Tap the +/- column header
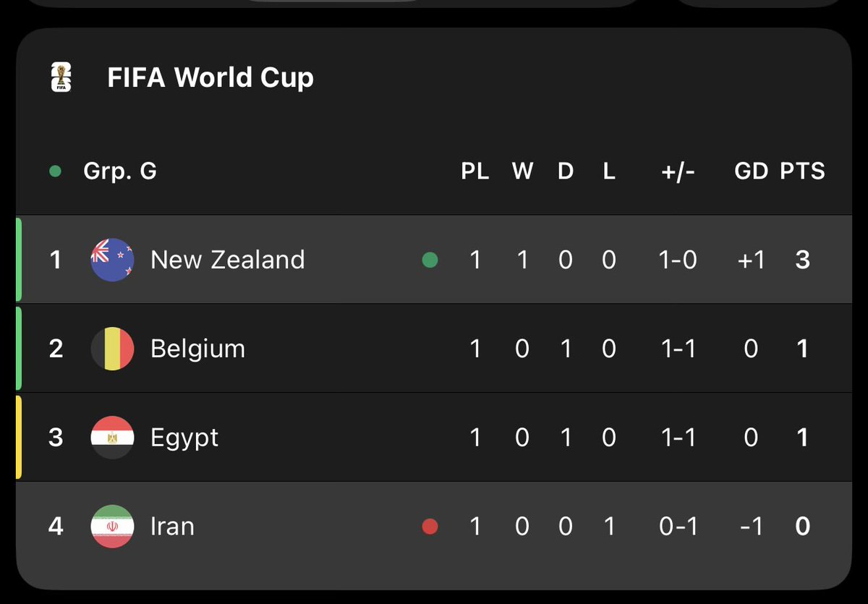Screen dimensions: 868x604 pos(678,171)
